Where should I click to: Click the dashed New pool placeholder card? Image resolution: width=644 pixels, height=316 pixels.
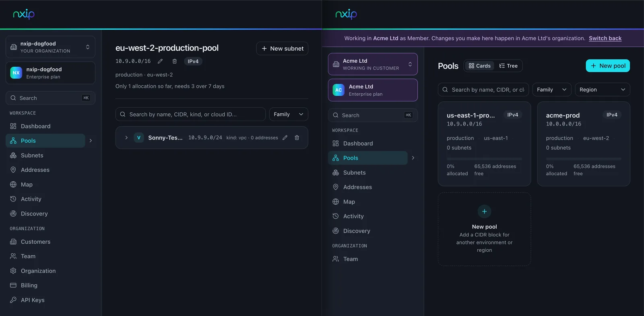pyautogui.click(x=484, y=229)
